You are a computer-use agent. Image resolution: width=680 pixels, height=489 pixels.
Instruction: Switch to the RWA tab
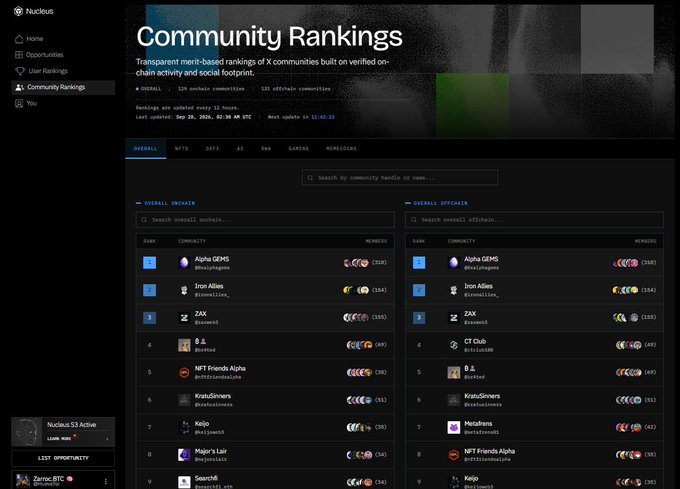pos(266,149)
